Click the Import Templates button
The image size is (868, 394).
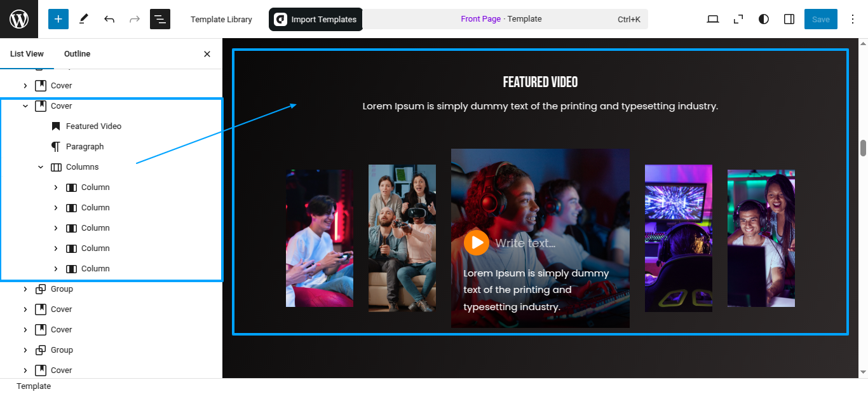(x=316, y=20)
